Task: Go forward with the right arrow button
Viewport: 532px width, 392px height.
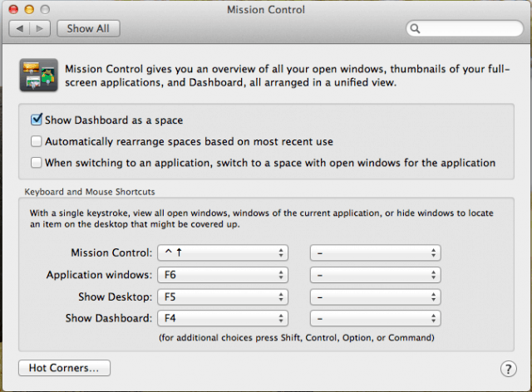Action: pos(40,28)
